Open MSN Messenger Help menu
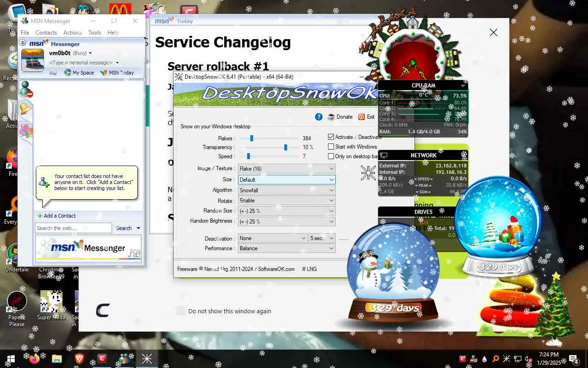This screenshot has width=588, height=368. point(113,33)
